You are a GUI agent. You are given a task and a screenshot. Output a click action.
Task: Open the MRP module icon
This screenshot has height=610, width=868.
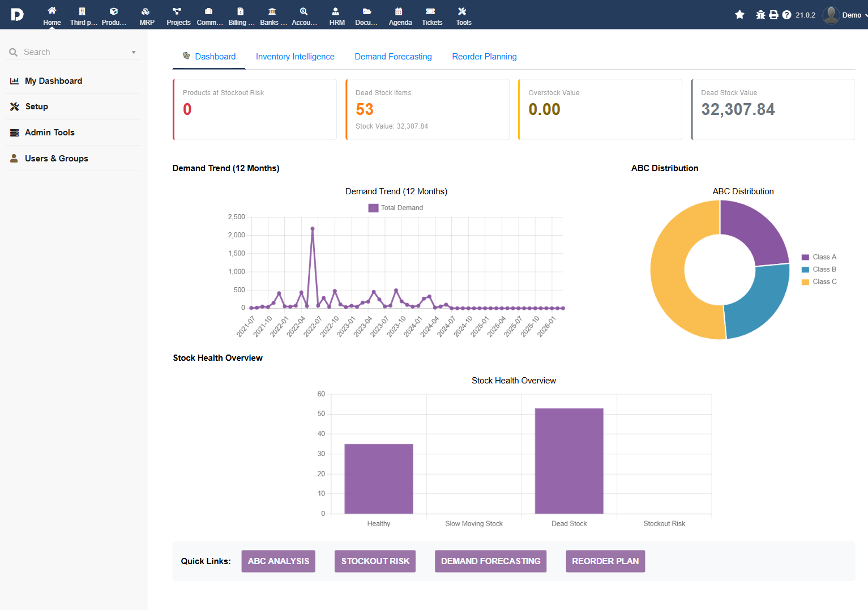click(x=147, y=12)
